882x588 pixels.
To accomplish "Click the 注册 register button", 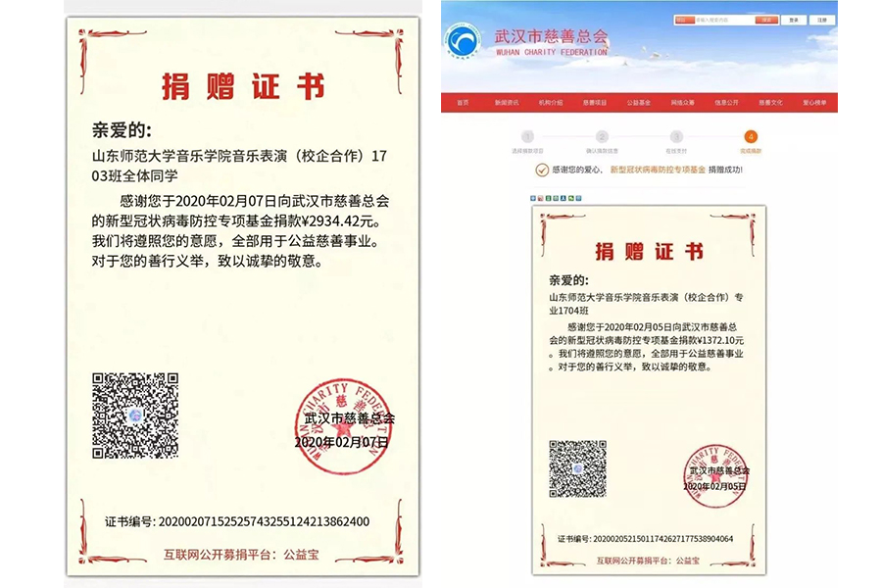I will click(822, 20).
